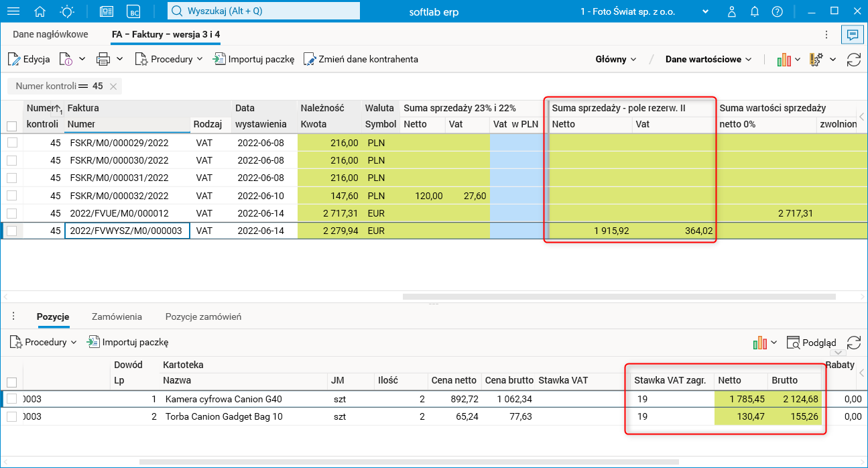
Task: Open the help question mark icon
Action: coord(777,11)
